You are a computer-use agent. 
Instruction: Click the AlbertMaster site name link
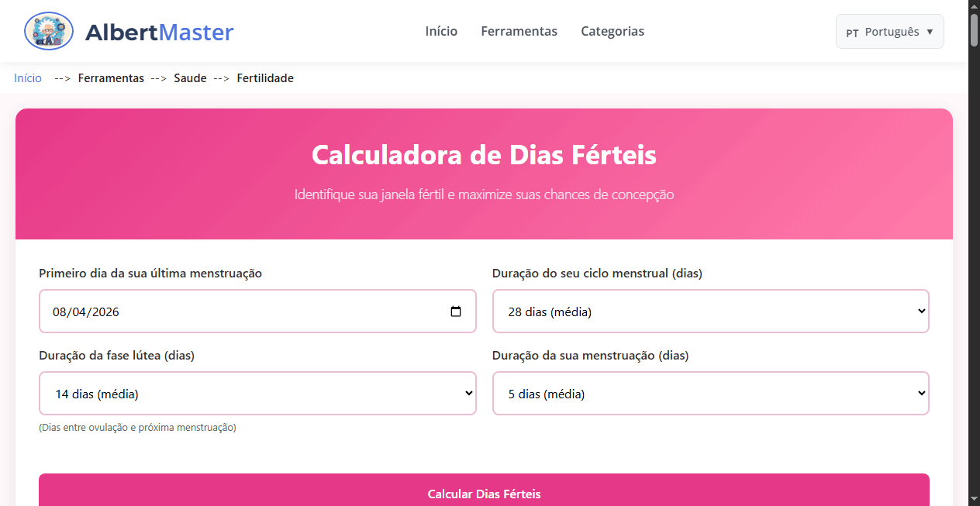160,31
